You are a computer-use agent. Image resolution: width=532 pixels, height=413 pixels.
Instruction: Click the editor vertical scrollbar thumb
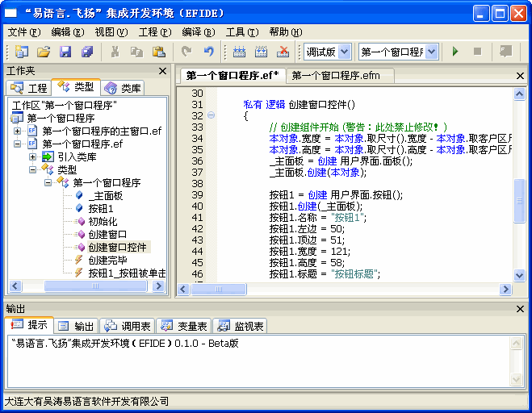519,201
